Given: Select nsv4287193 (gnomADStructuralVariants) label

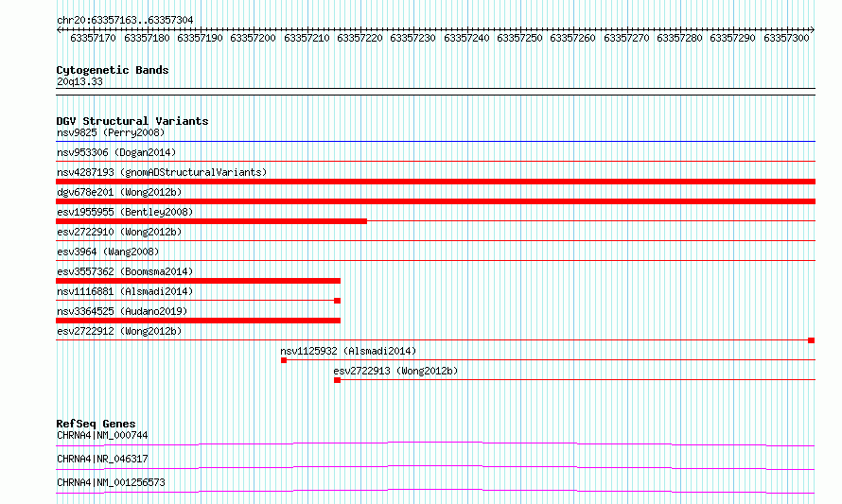Looking at the screenshot, I should point(162,172).
